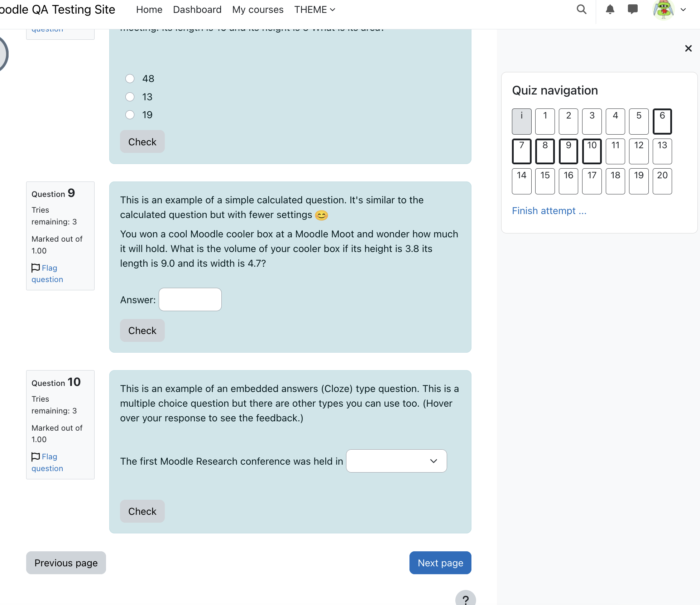The width and height of the screenshot is (700, 605).
Task: Expand the user menu chevron
Action: point(683,10)
